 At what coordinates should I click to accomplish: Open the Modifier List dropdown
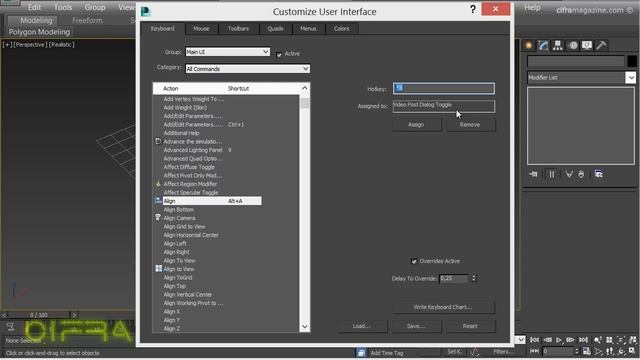click(581, 78)
